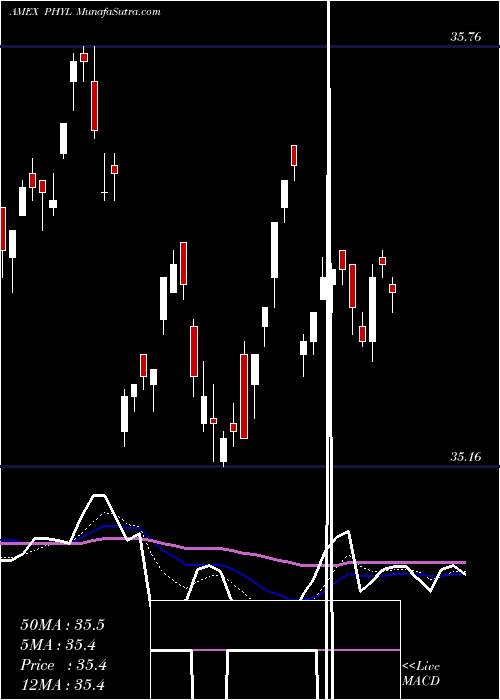The height and width of the screenshot is (700, 500).
Task: Click the 35.76 upper price level
Action: tap(466, 37)
